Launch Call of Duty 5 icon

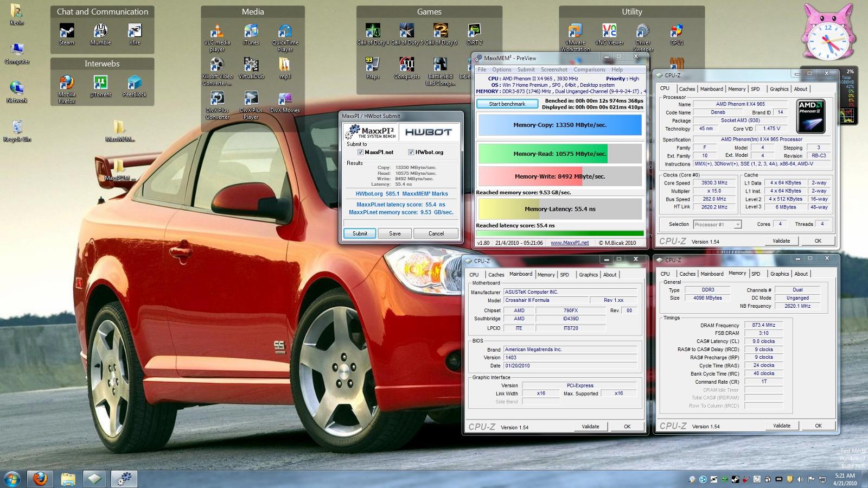[406, 34]
